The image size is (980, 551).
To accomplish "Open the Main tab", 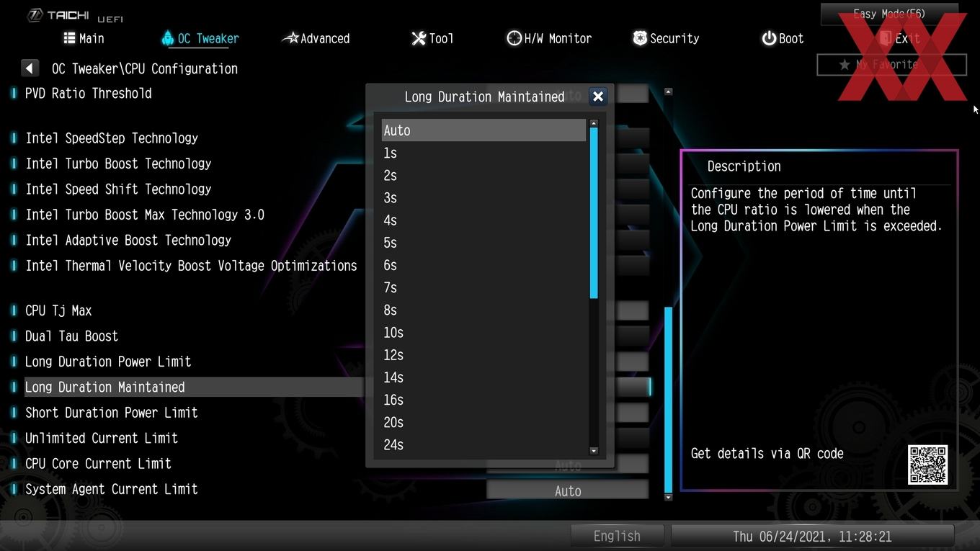I will [84, 38].
